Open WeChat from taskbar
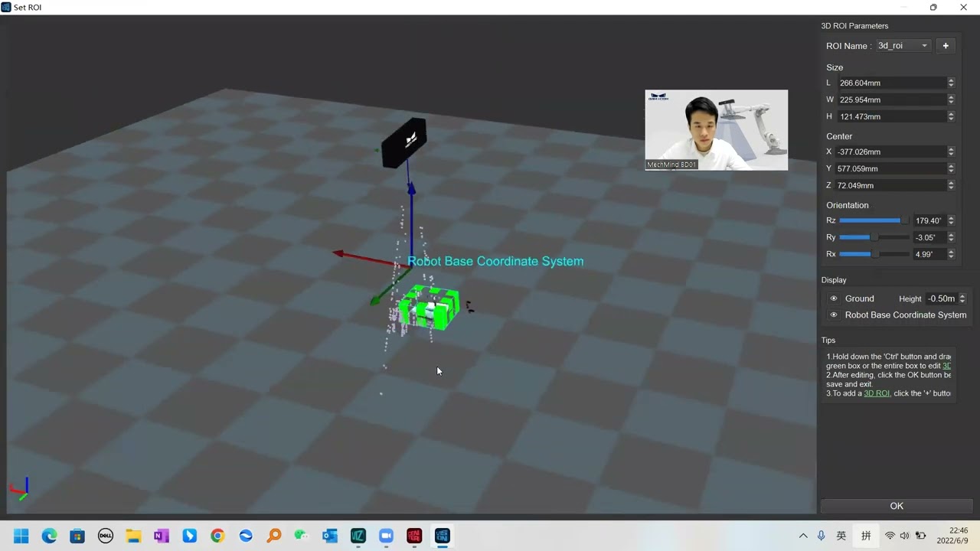980x551 pixels. 302,536
